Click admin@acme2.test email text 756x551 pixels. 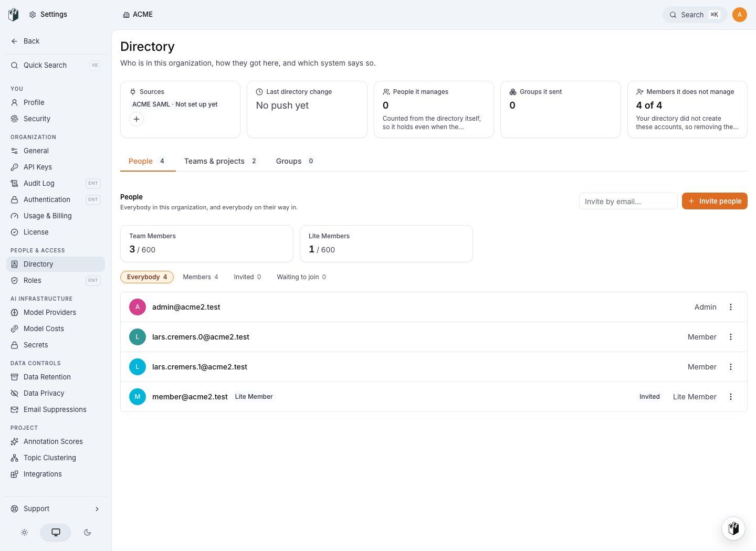click(186, 307)
